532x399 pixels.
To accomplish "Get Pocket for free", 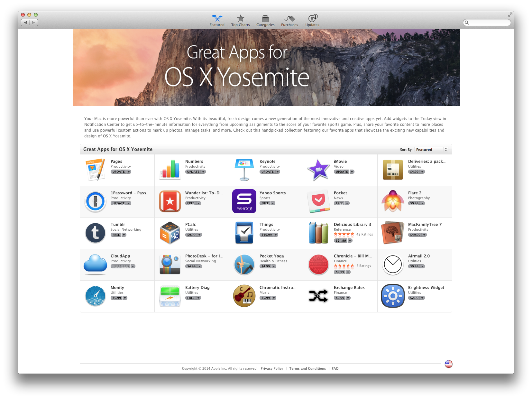I will [339, 203].
